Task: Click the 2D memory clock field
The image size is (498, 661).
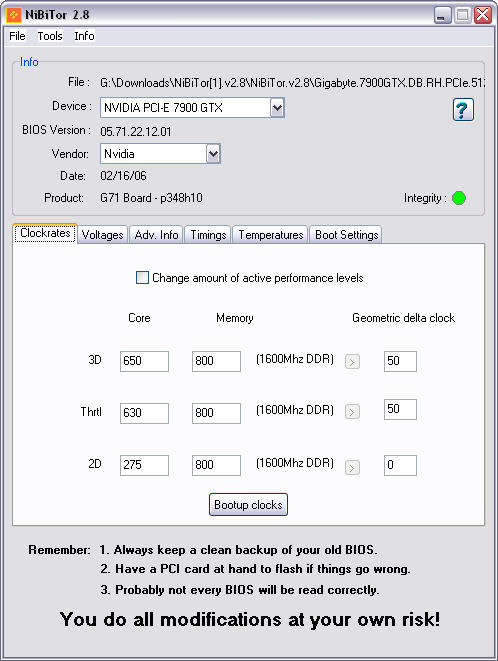Action: [216, 465]
